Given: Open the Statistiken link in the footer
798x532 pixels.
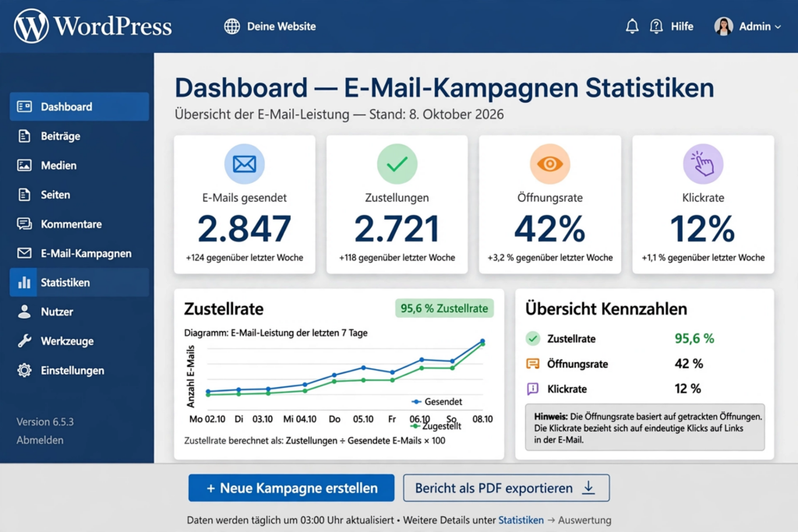Looking at the screenshot, I should tap(521, 520).
